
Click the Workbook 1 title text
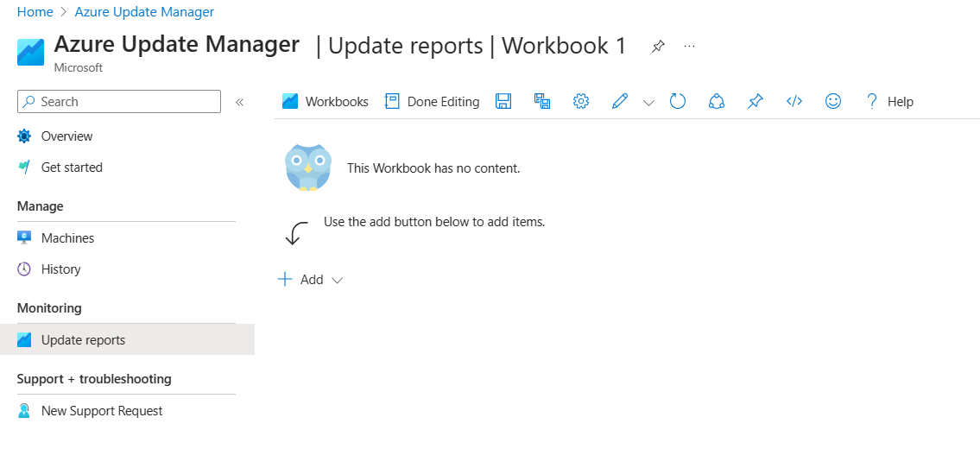coord(563,47)
